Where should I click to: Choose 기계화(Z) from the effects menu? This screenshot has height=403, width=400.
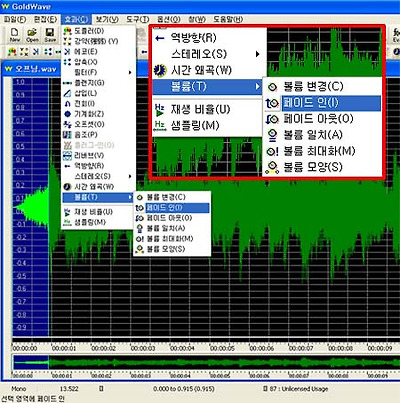tap(99, 114)
